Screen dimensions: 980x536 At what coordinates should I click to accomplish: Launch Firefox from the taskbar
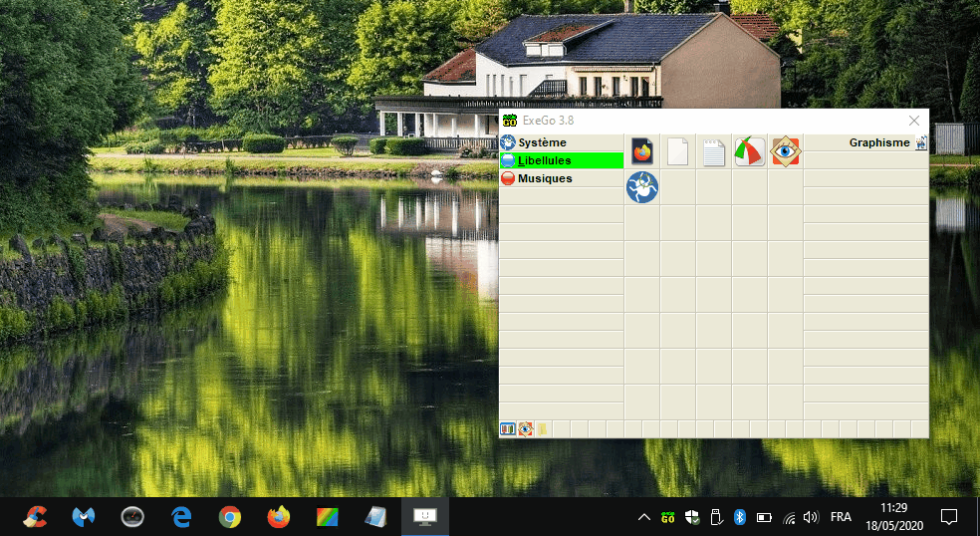tap(279, 517)
